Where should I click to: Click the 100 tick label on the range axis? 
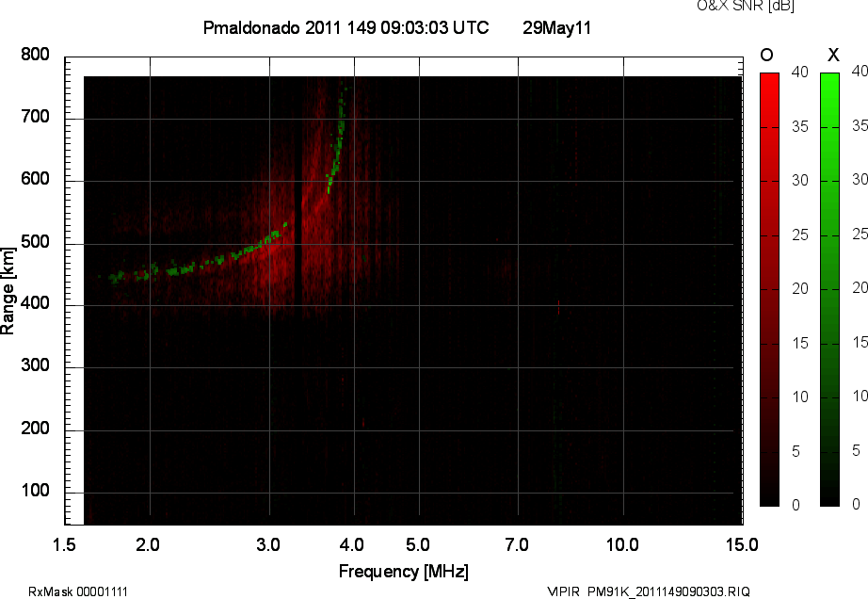[x=36, y=491]
